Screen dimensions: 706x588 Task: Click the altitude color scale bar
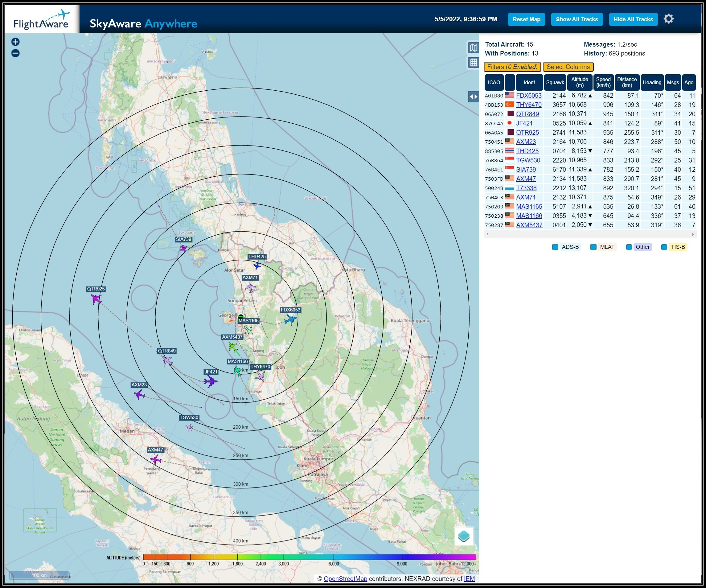pyautogui.click(x=309, y=557)
